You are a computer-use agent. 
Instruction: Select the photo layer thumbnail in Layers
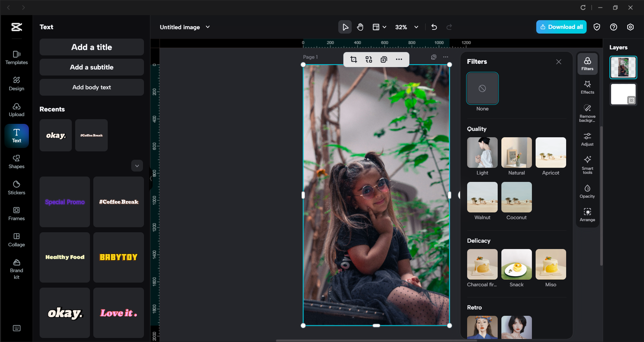[x=623, y=67]
